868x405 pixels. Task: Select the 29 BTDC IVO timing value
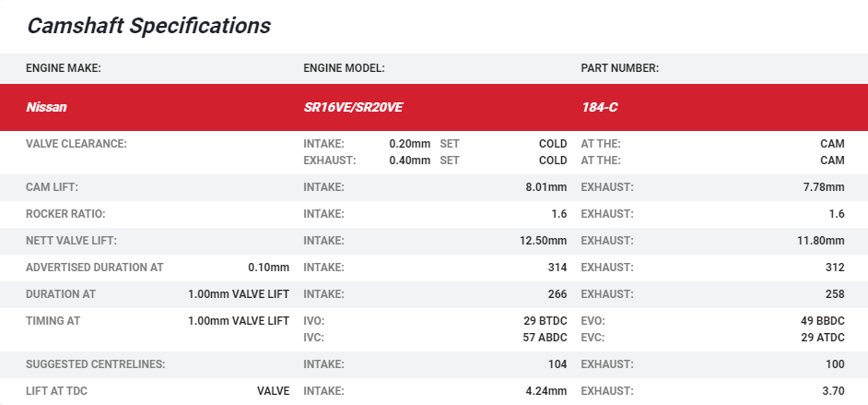[x=545, y=321]
